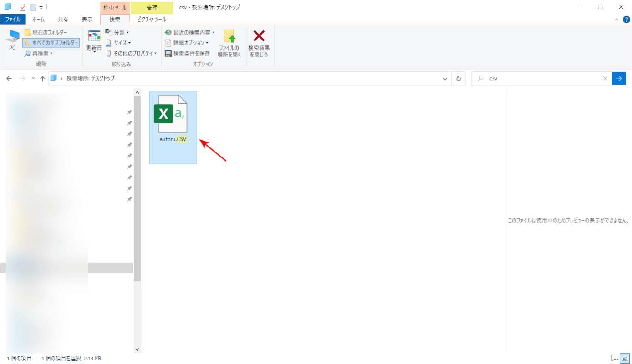Show 最近の検索内容 recent searches
Screen dimensions: 632x364
click(x=190, y=32)
